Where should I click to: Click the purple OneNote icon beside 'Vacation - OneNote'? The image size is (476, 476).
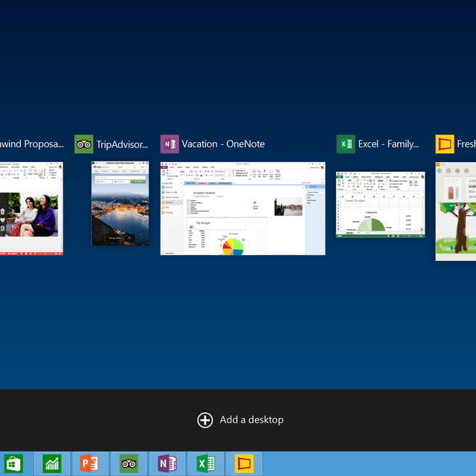170,144
